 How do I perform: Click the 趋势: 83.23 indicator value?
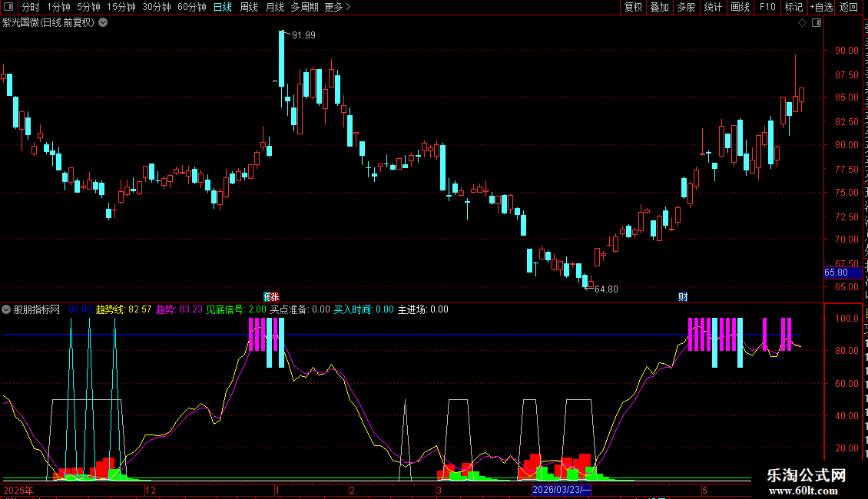[179, 310]
